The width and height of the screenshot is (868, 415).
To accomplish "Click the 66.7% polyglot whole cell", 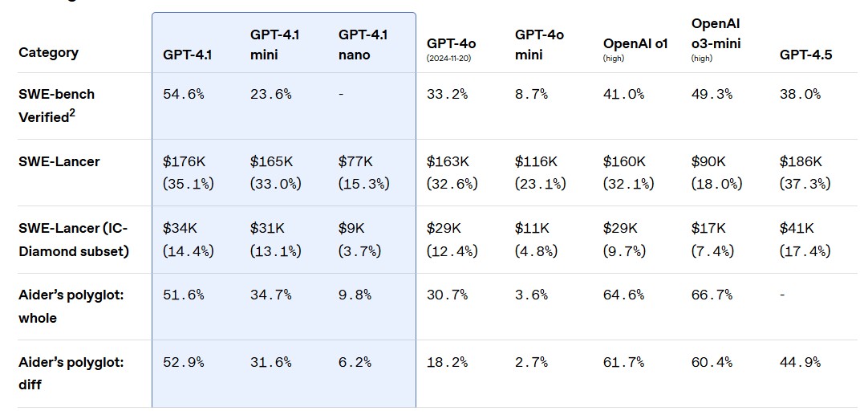I will coord(712,295).
